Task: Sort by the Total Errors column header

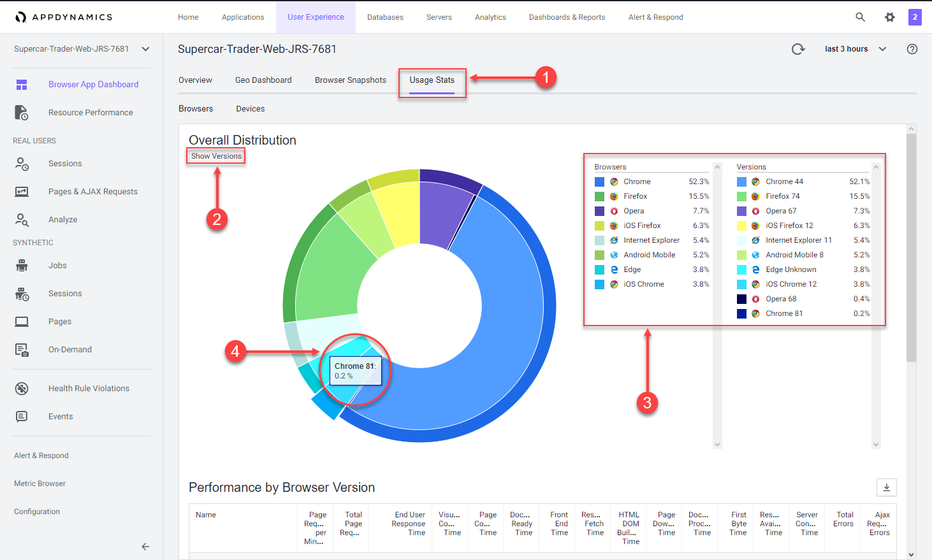Action: (x=843, y=519)
